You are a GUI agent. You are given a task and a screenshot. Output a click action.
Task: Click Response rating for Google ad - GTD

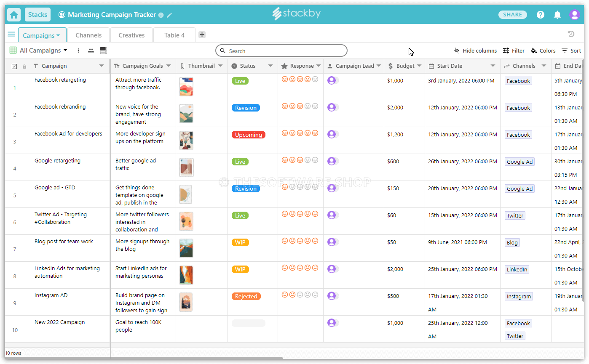coord(300,187)
